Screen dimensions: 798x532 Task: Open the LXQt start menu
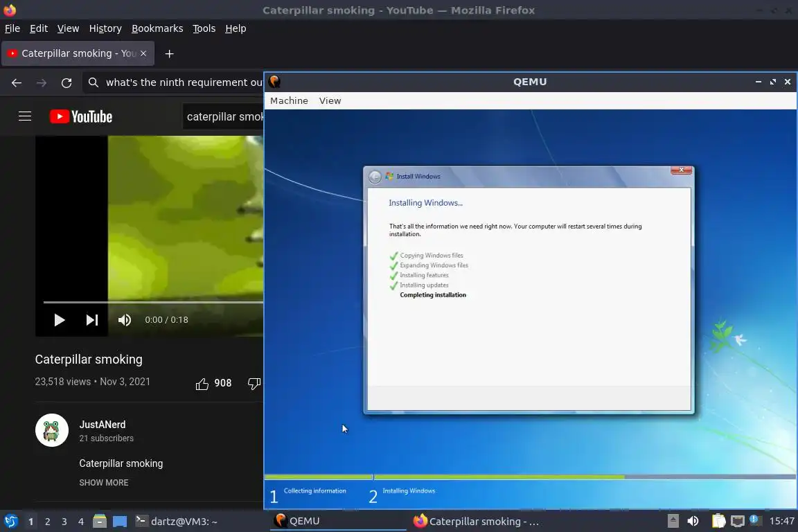point(10,522)
